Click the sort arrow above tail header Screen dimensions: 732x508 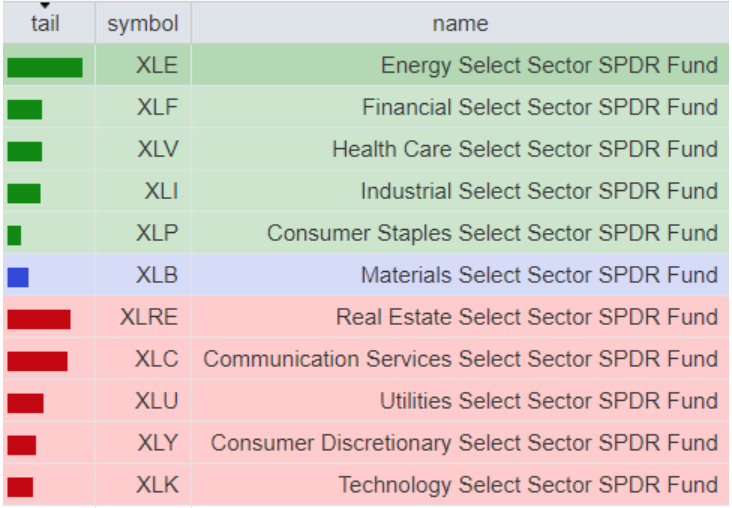pyautogui.click(x=45, y=6)
